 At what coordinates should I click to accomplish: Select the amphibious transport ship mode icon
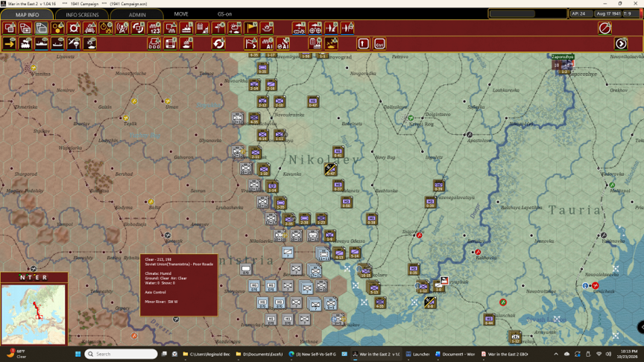pyautogui.click(x=58, y=43)
